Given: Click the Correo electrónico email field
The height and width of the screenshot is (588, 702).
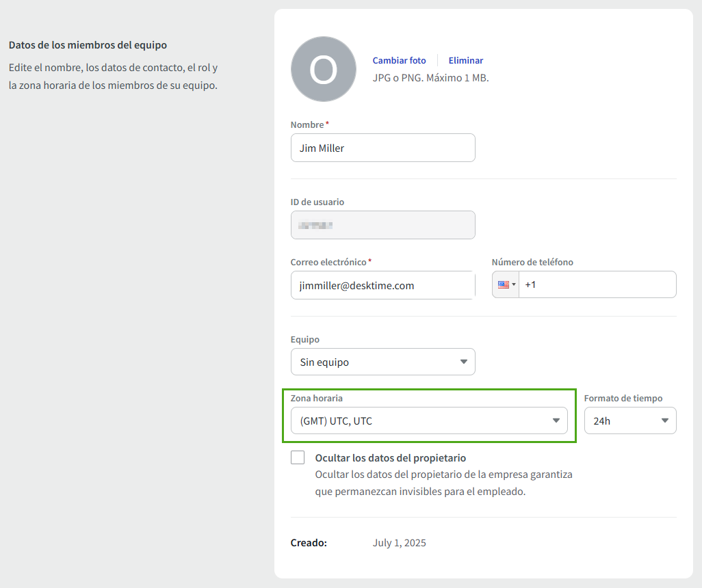Looking at the screenshot, I should point(382,285).
